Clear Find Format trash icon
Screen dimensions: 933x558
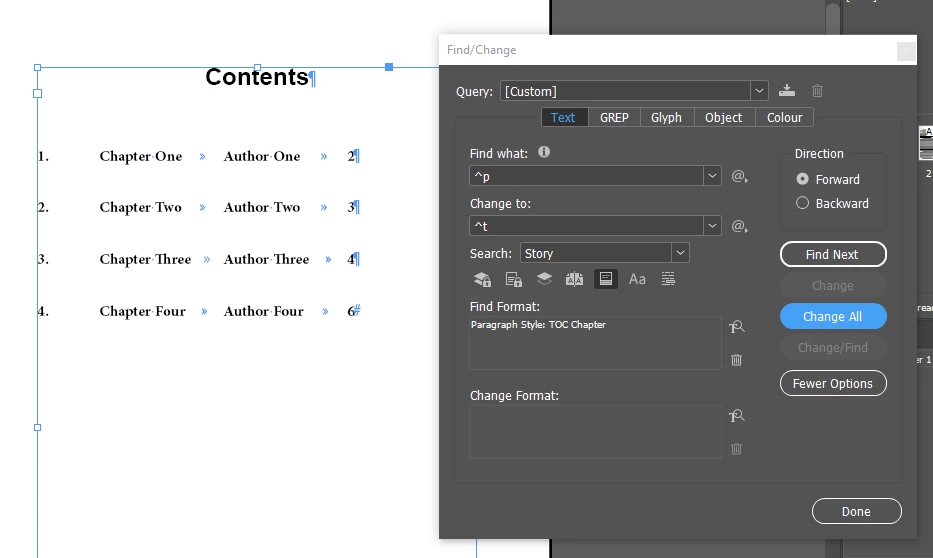pos(737,359)
